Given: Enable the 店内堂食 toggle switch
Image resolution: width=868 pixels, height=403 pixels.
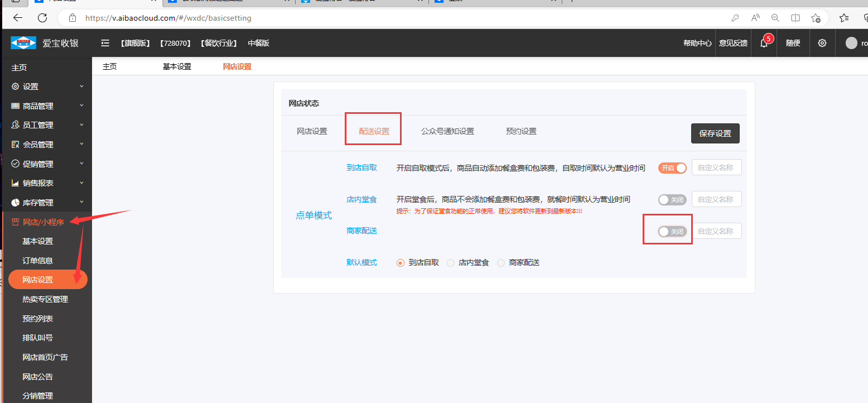Looking at the screenshot, I should coord(672,200).
